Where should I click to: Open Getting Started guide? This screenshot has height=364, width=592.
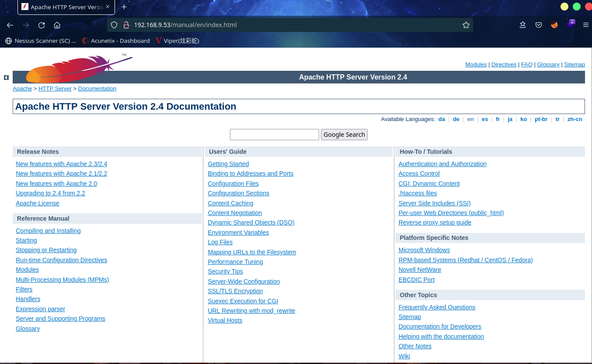[x=228, y=164]
